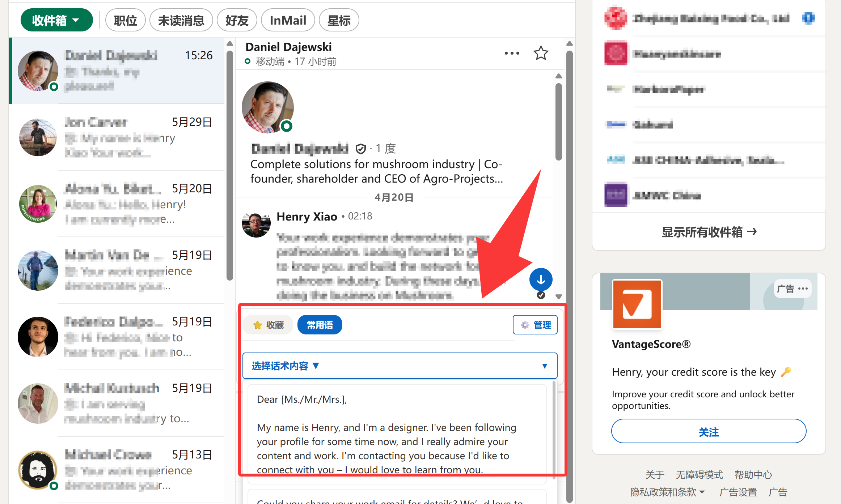Image resolution: width=841 pixels, height=504 pixels.
Task: Filter messages by 好友
Action: coord(237,20)
